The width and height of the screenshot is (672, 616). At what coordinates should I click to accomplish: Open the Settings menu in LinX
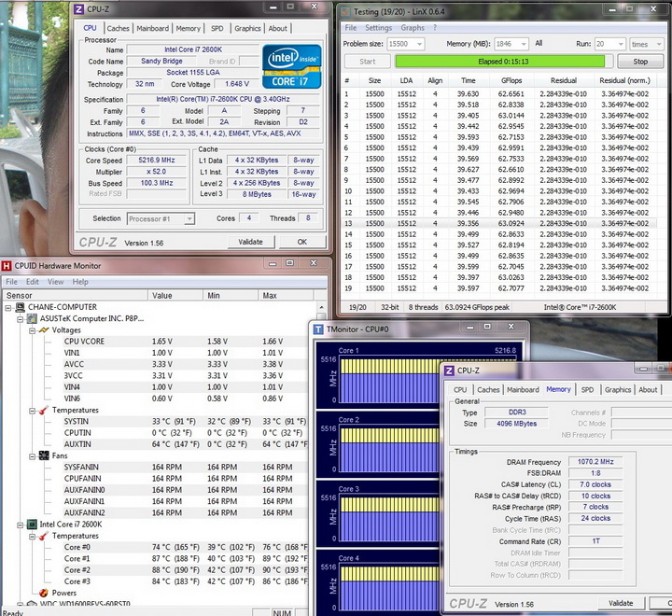[x=378, y=27]
